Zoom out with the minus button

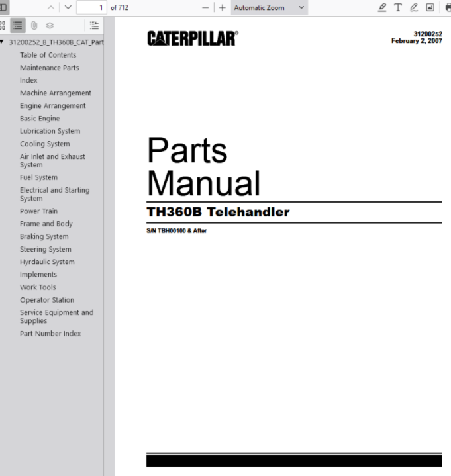(205, 7)
